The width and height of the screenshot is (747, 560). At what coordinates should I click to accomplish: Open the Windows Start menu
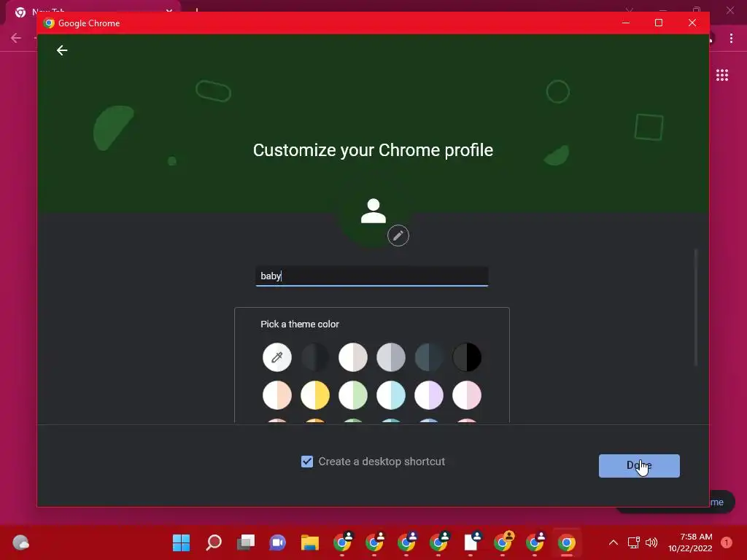point(181,542)
